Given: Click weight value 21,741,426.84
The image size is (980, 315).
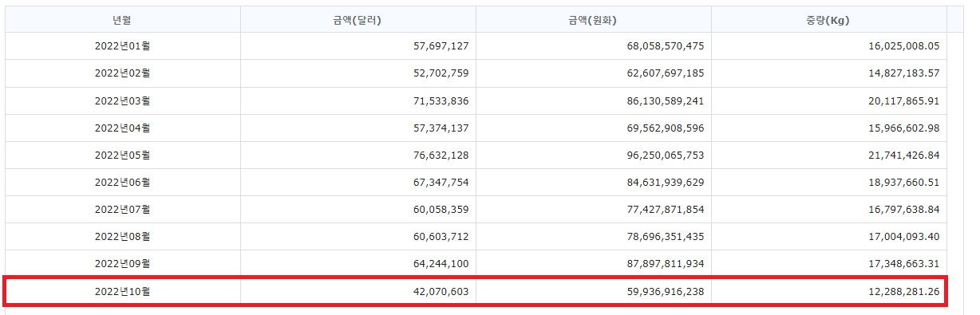Looking at the screenshot, I should [904, 155].
